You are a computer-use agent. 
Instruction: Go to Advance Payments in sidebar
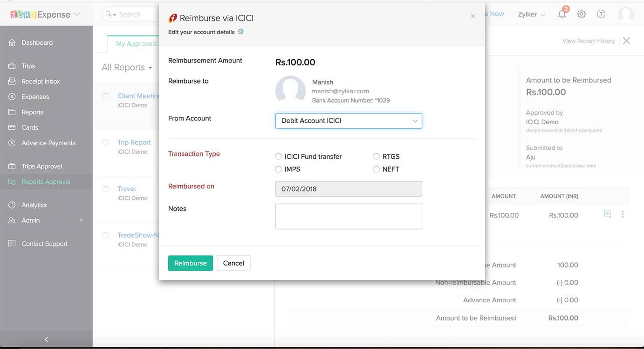pos(48,143)
